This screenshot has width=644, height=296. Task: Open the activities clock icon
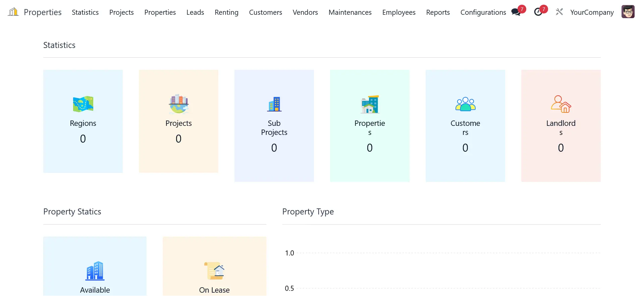pos(538,12)
